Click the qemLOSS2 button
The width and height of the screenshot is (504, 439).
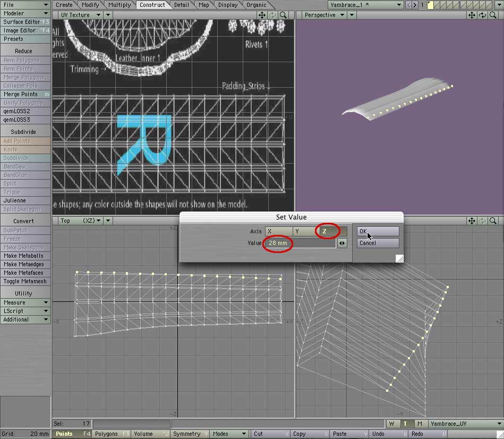tap(25, 111)
